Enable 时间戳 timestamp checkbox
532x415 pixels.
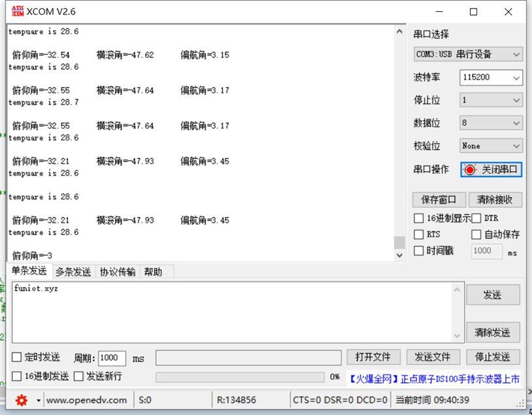419,251
